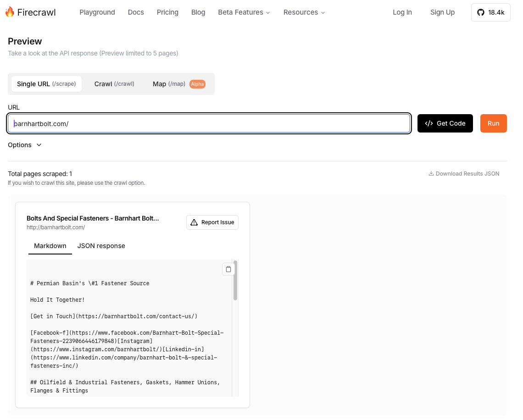523x420 pixels.
Task: Click the Sign Up link
Action: pos(442,12)
